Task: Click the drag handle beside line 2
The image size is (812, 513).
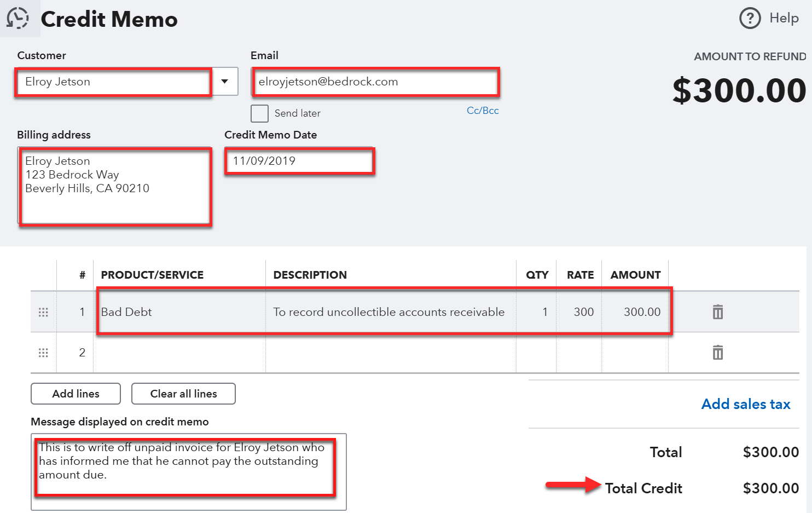Action: click(x=43, y=353)
